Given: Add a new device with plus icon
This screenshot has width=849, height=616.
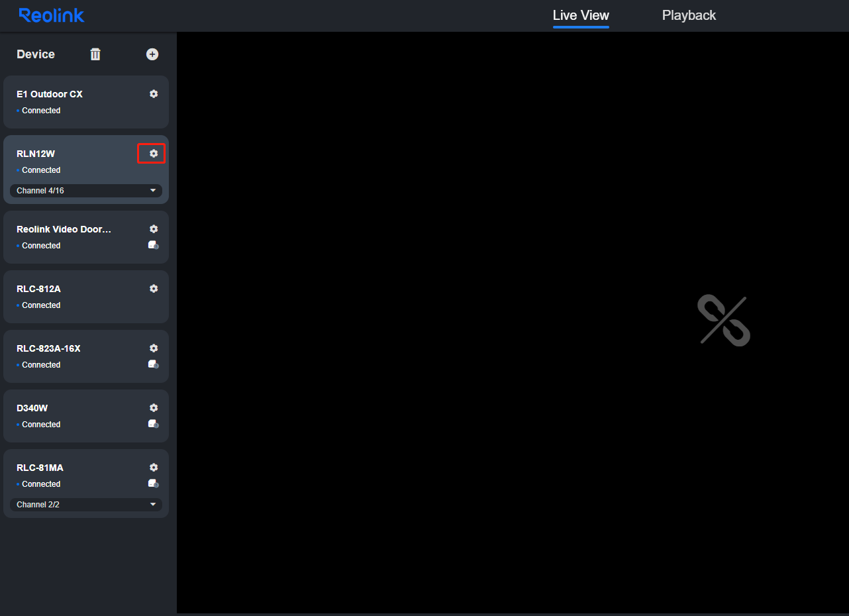Looking at the screenshot, I should click(x=152, y=54).
